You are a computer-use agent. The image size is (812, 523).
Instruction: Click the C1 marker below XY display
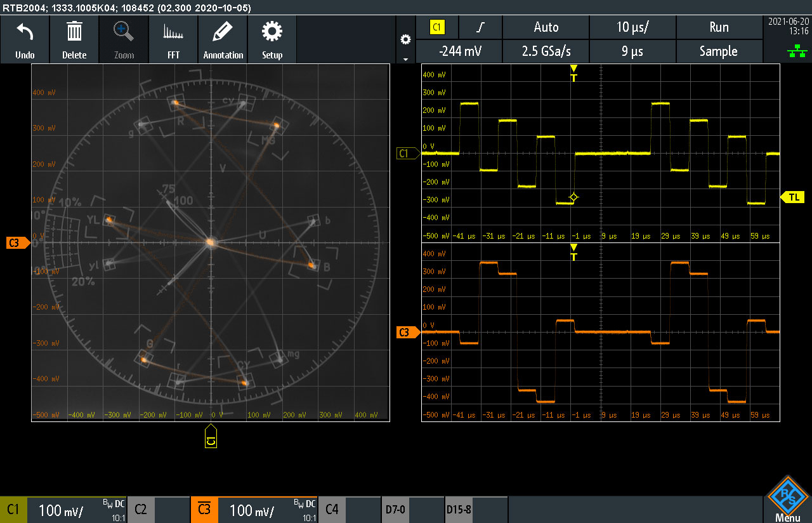[211, 437]
